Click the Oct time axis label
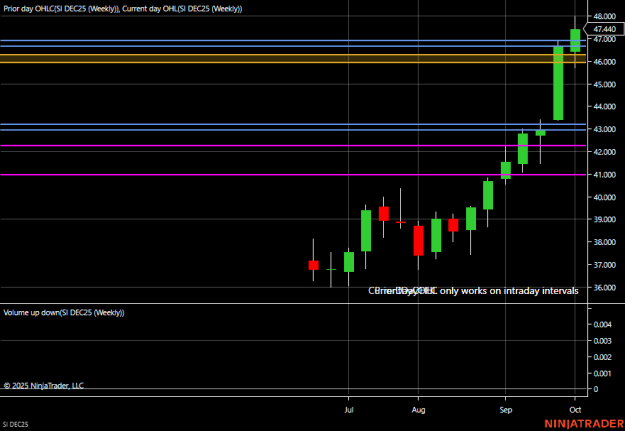The image size is (625, 431). (x=575, y=410)
